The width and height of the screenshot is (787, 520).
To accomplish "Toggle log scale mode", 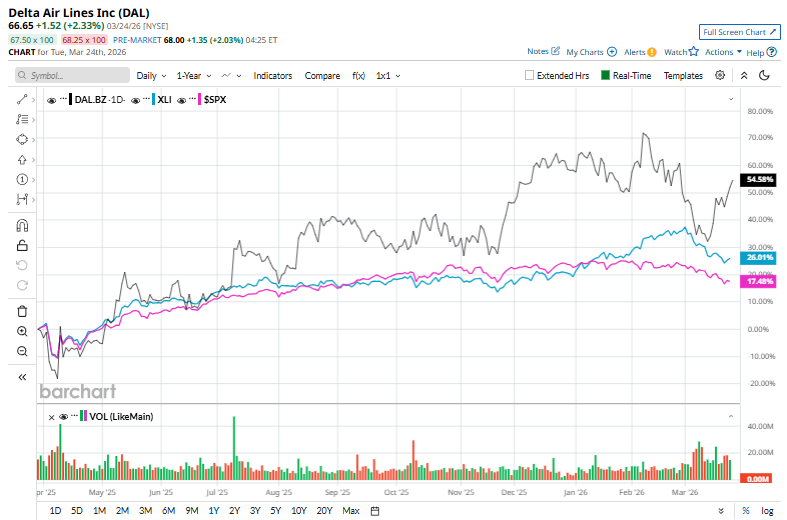I will click(767, 511).
